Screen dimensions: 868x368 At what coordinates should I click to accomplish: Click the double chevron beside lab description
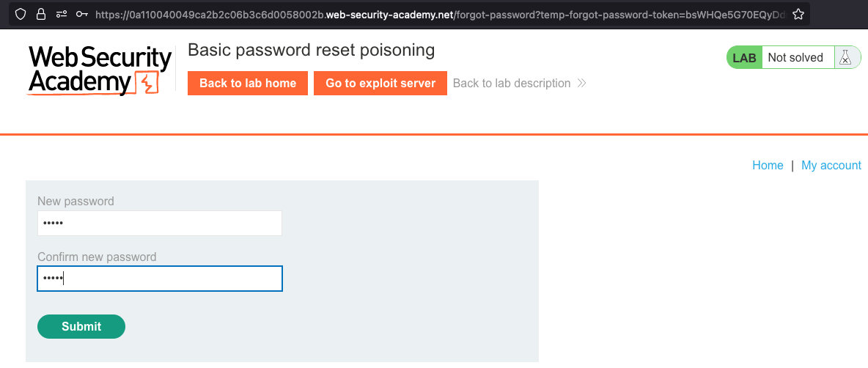[x=581, y=84]
